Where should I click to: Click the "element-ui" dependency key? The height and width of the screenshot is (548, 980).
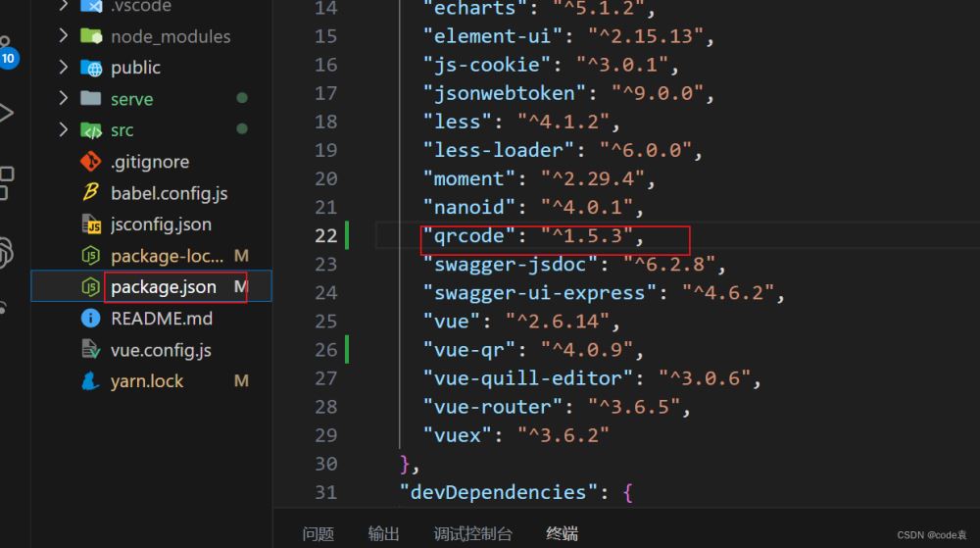493,36
